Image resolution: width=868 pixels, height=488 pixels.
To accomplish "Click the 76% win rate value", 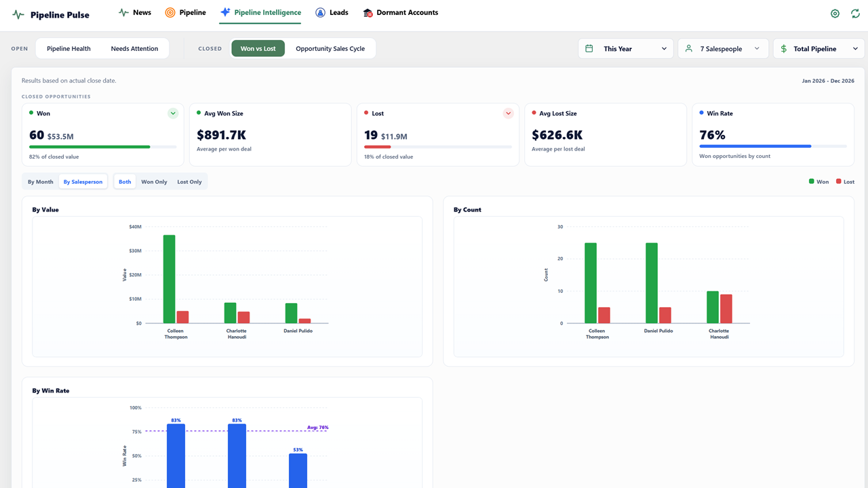I will [712, 135].
